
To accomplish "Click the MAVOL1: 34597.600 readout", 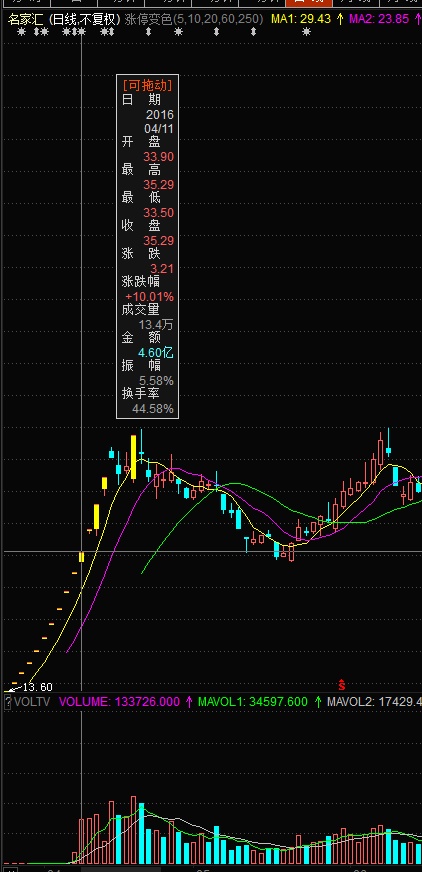I will (253, 702).
